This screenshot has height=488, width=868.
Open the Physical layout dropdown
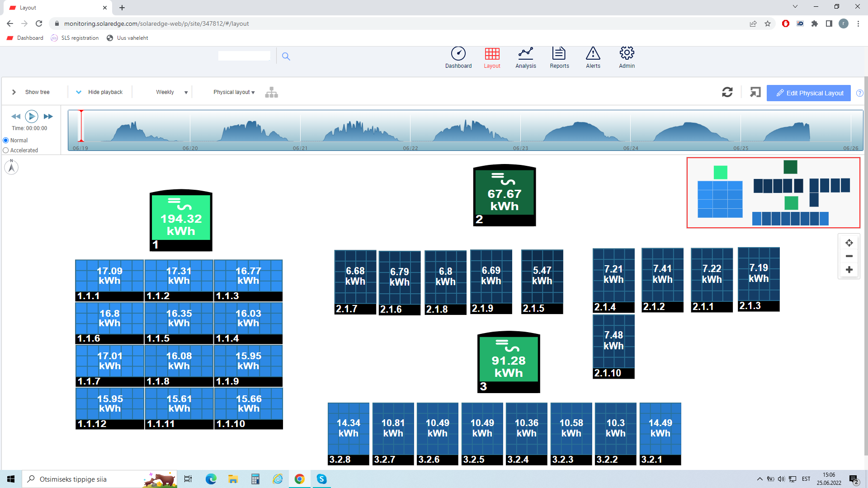(x=234, y=92)
